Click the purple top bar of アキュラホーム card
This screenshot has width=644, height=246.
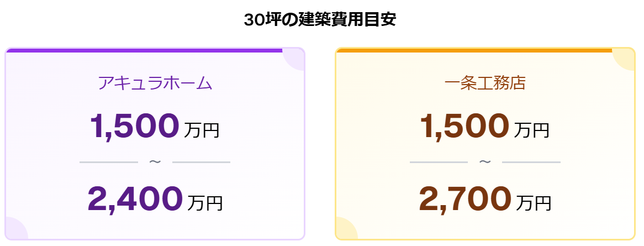tap(144, 50)
